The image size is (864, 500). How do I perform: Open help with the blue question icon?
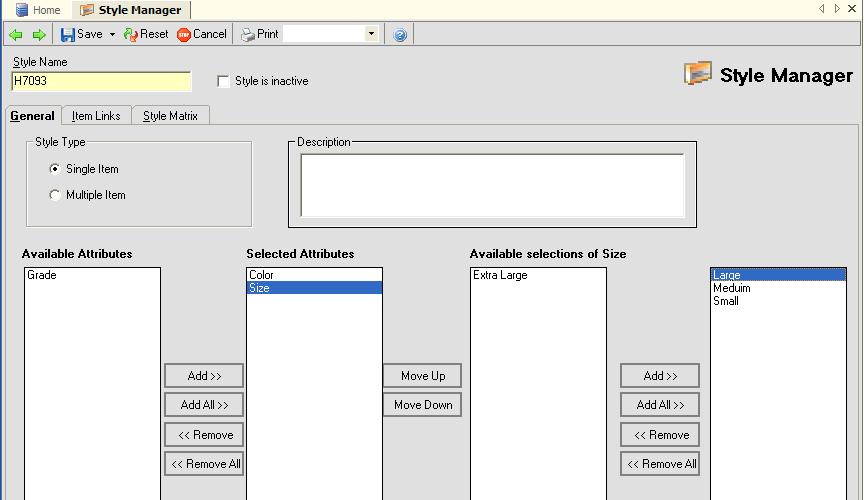[x=400, y=35]
